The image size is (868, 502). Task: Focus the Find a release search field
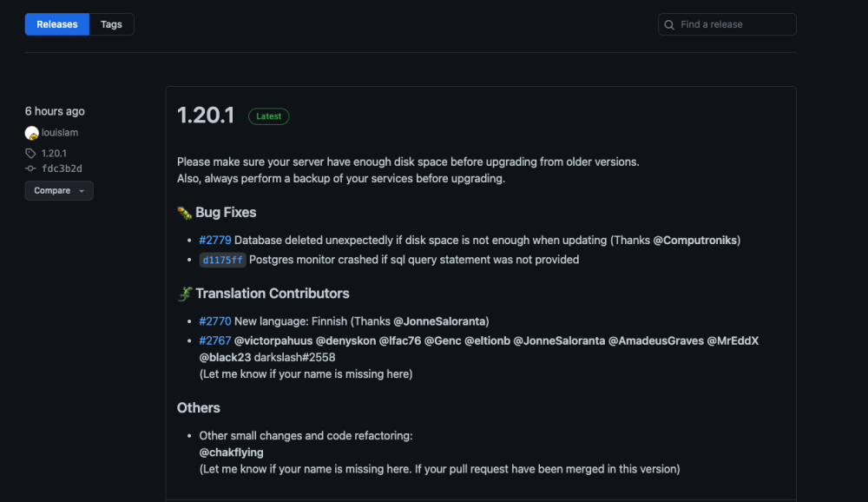727,24
